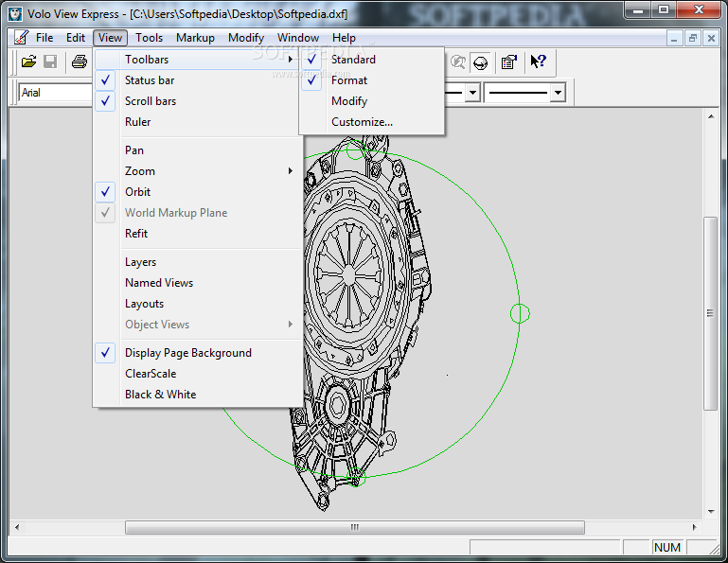
Task: Enable the Ruler option in View menu
Action: [x=199, y=122]
